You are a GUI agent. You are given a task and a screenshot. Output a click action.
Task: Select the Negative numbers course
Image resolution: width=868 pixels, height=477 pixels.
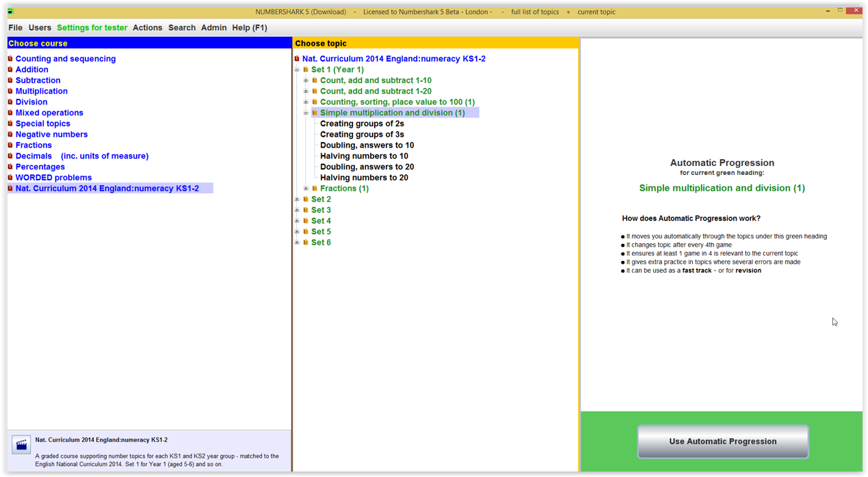[51, 135]
